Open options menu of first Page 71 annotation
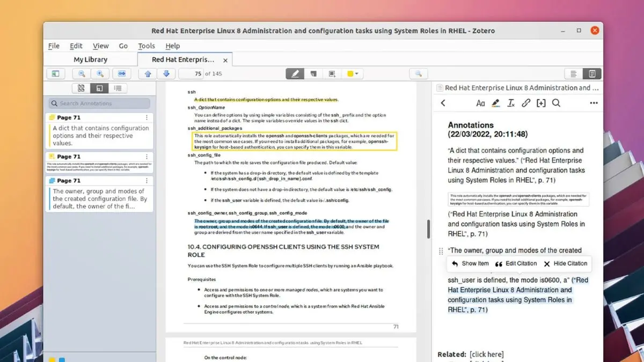 point(148,117)
